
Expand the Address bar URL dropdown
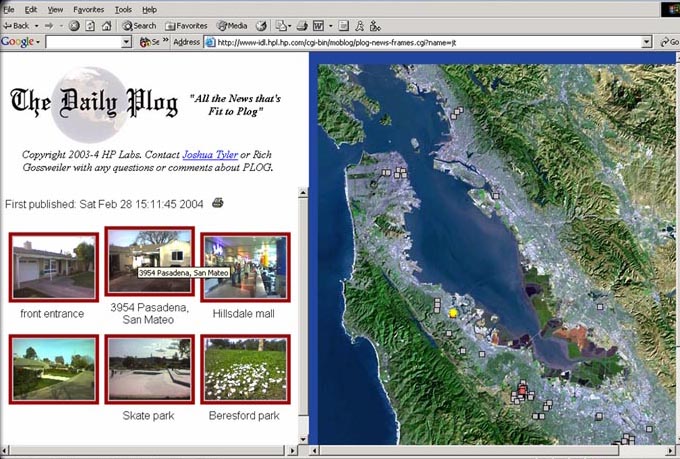(x=647, y=42)
